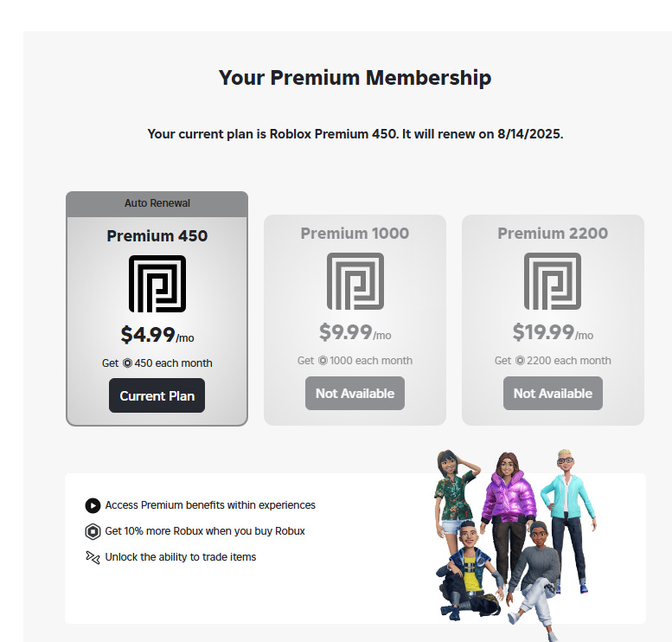
Task: Click Unlock the ability to trade items text
Action: [181, 557]
